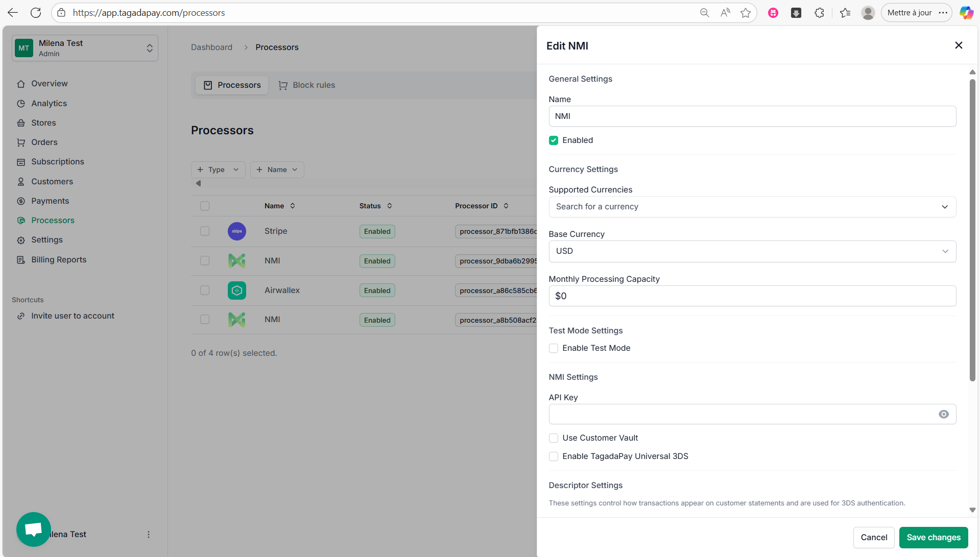The width and height of the screenshot is (980, 557).
Task: Click the Stripe Enabled status badge
Action: pyautogui.click(x=377, y=231)
